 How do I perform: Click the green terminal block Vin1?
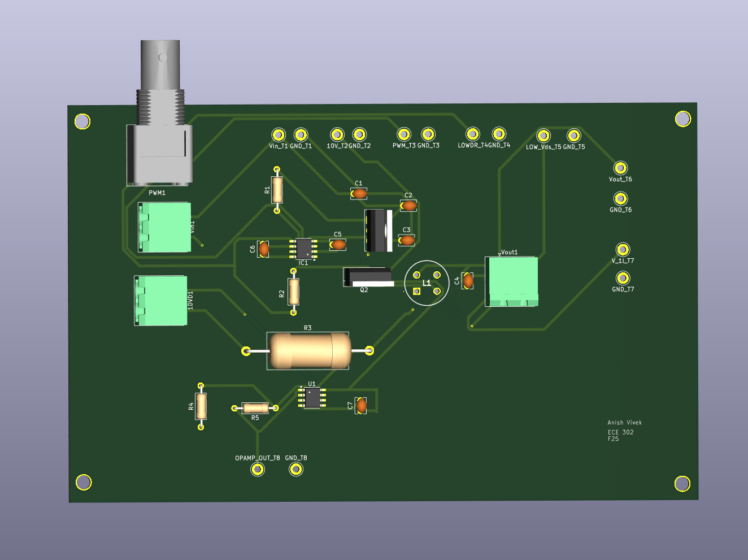click(x=166, y=226)
